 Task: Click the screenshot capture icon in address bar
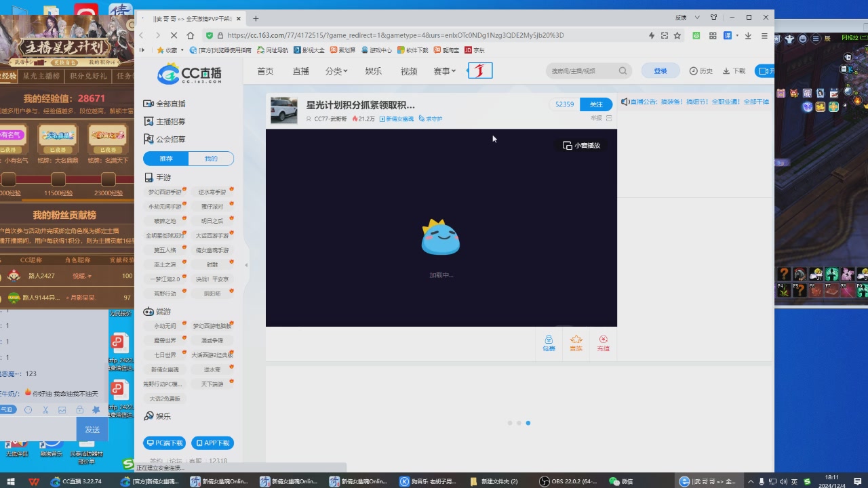click(x=665, y=35)
